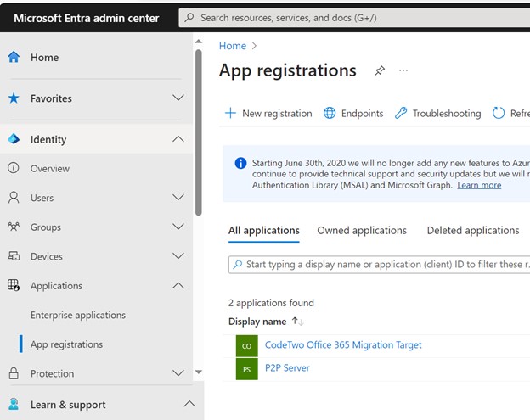The width and height of the screenshot is (530, 420).
Task: Pin the App registrations page
Action: pos(380,70)
